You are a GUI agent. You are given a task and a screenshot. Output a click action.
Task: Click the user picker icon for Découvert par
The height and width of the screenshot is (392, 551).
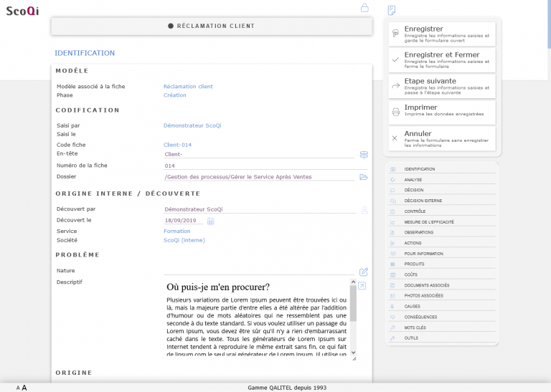click(x=364, y=210)
